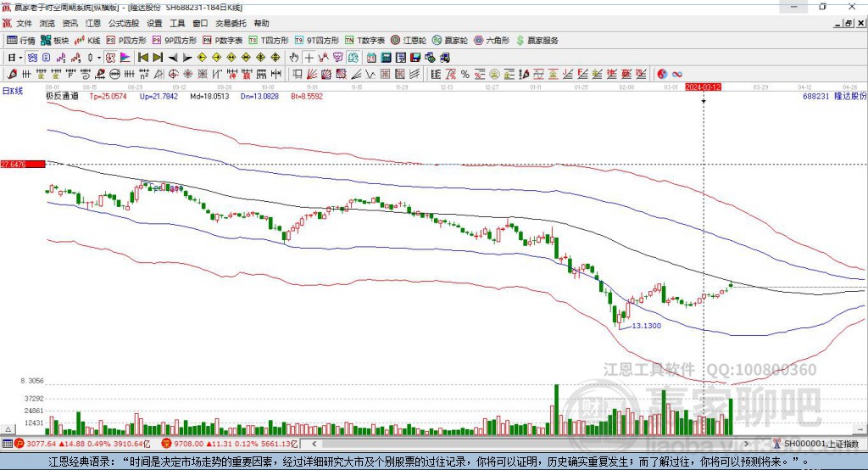Image resolution: width=868 pixels, height=470 pixels.
Task: Click the 隆达股份 stock name
Action: 850,96
